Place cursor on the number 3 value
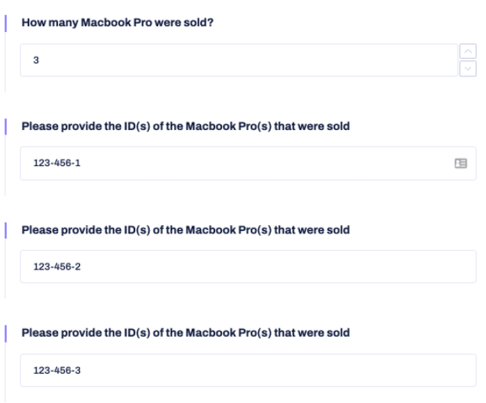 click(36, 60)
